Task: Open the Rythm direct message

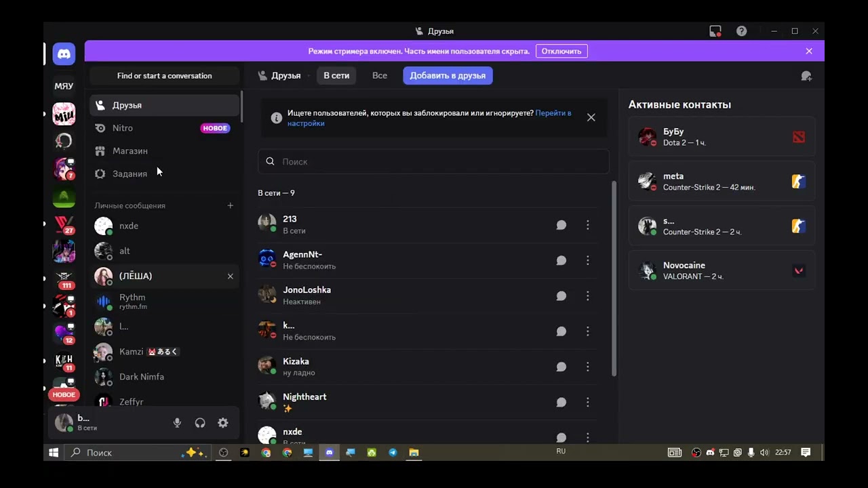Action: coord(165,301)
